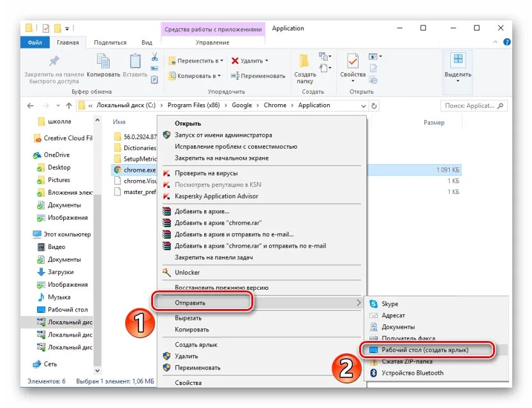Open Загрузки in navigation pane
Screen dimensions: 532x408
coord(61,272)
